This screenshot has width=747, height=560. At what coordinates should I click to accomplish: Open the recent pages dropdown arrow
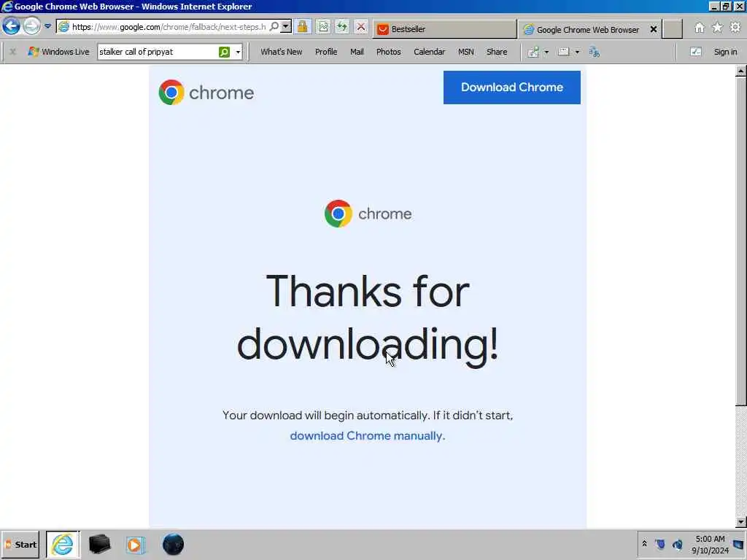click(47, 26)
